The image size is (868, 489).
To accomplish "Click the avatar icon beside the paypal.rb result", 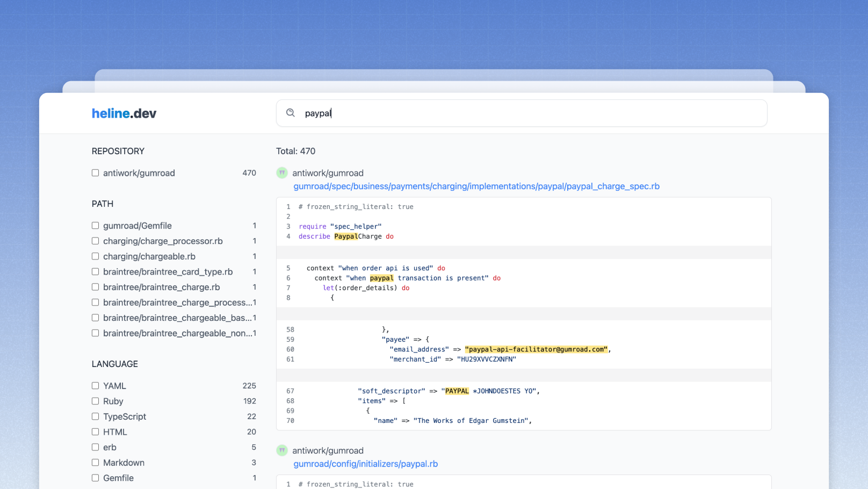I will pyautogui.click(x=282, y=450).
